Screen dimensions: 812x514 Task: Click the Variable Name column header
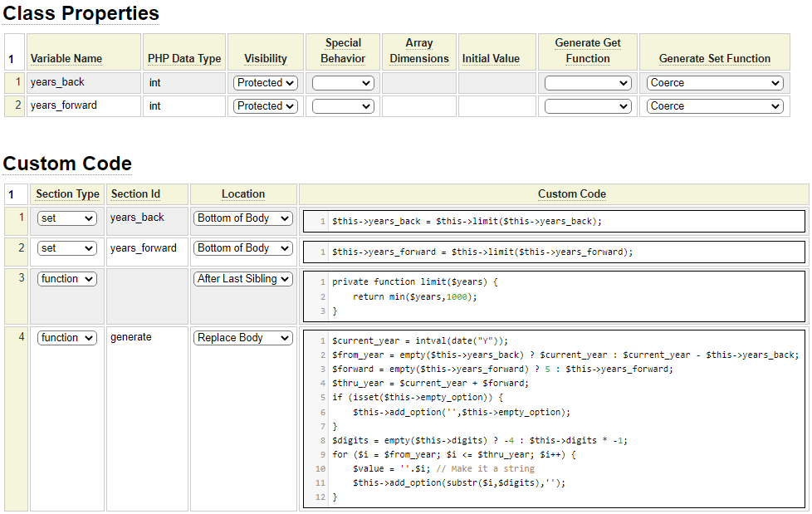tap(66, 58)
